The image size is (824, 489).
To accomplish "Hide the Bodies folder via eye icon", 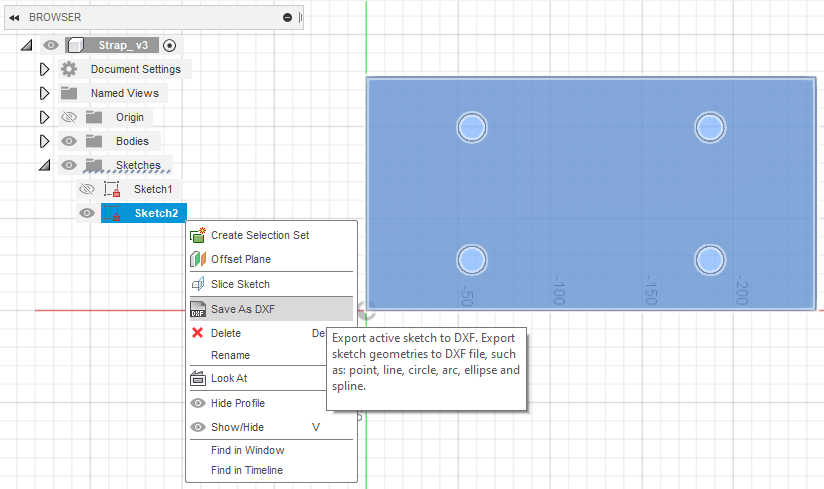I will 69,141.
